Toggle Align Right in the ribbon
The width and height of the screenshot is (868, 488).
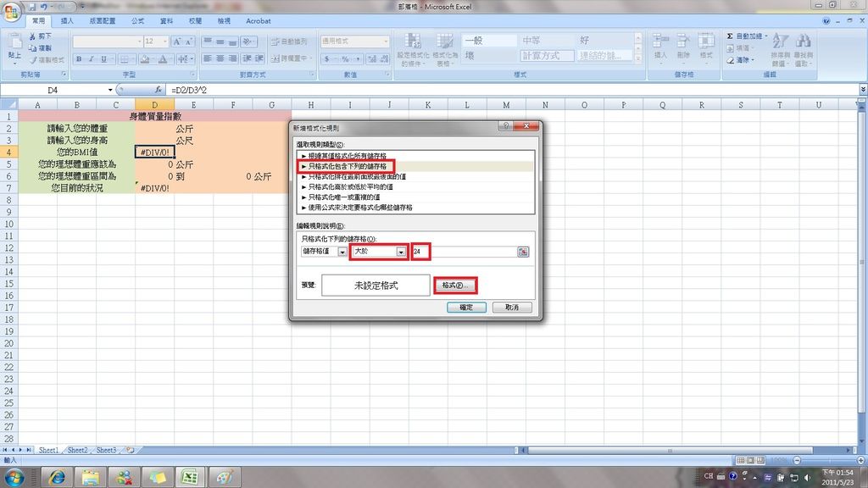tap(232, 58)
